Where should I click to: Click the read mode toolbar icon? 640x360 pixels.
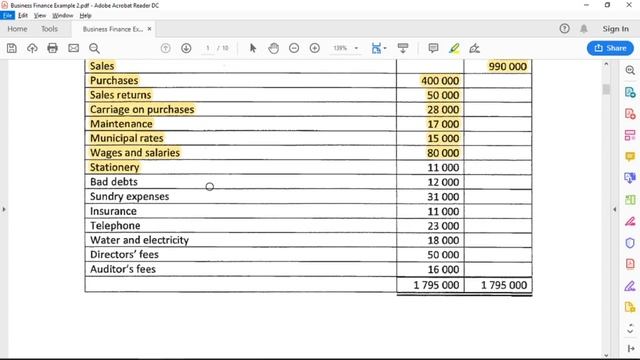pyautogui.click(x=403, y=48)
